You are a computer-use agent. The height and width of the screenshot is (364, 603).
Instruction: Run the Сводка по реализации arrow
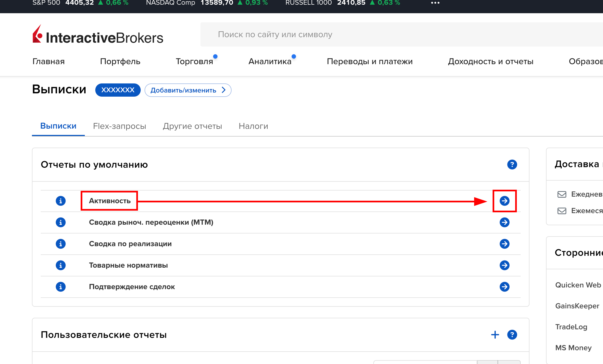[x=504, y=244]
